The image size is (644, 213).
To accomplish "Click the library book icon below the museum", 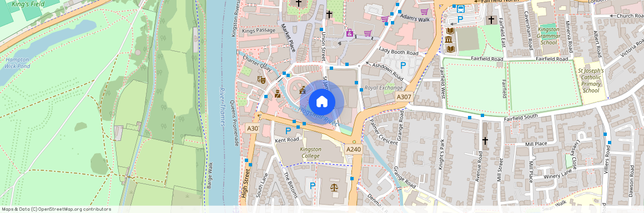I will click(451, 49).
